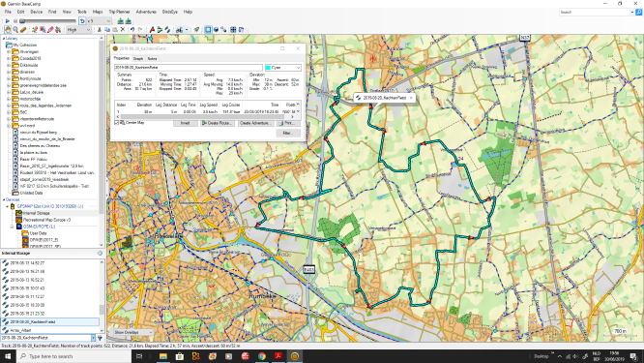Image resolution: width=644 pixels, height=363 pixels.
Task: Click the blue 3D map view icon
Action: click(216, 30)
